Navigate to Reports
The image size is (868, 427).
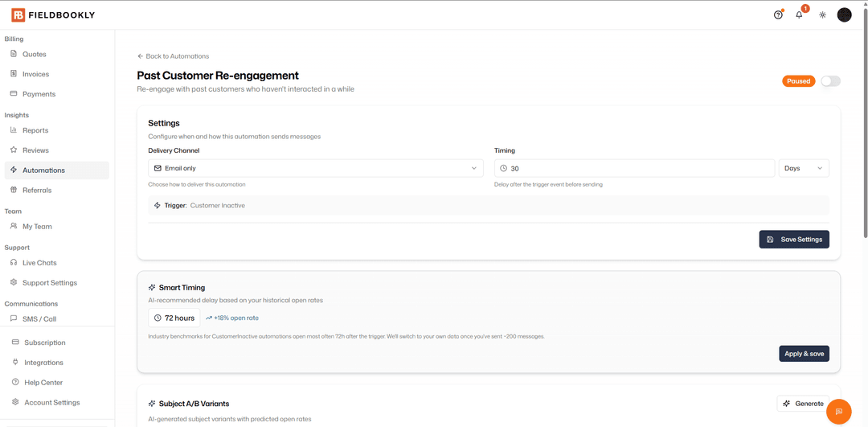[56, 130]
